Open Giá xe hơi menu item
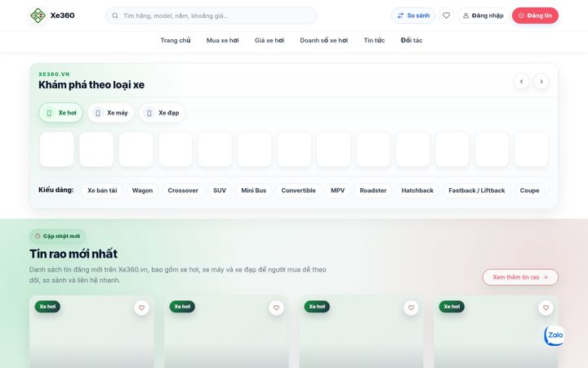This screenshot has height=368, width=588. [269, 40]
